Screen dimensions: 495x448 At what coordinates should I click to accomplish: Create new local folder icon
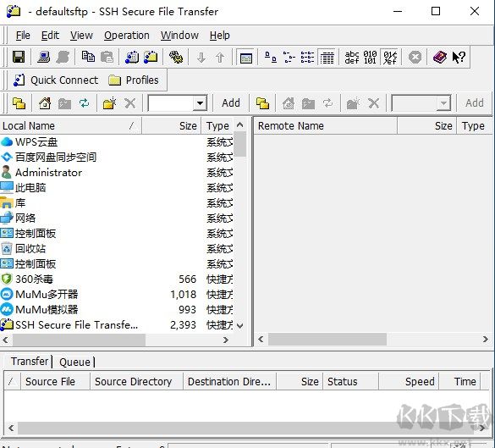(x=109, y=103)
